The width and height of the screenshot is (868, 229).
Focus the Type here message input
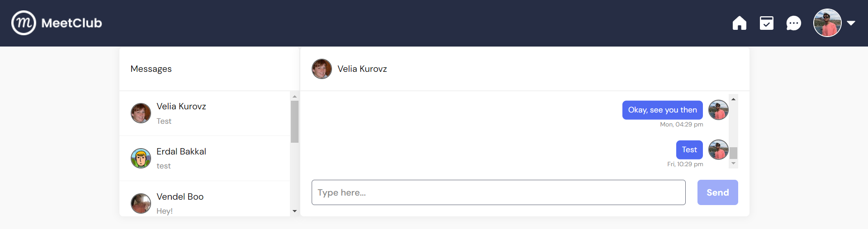(498, 192)
